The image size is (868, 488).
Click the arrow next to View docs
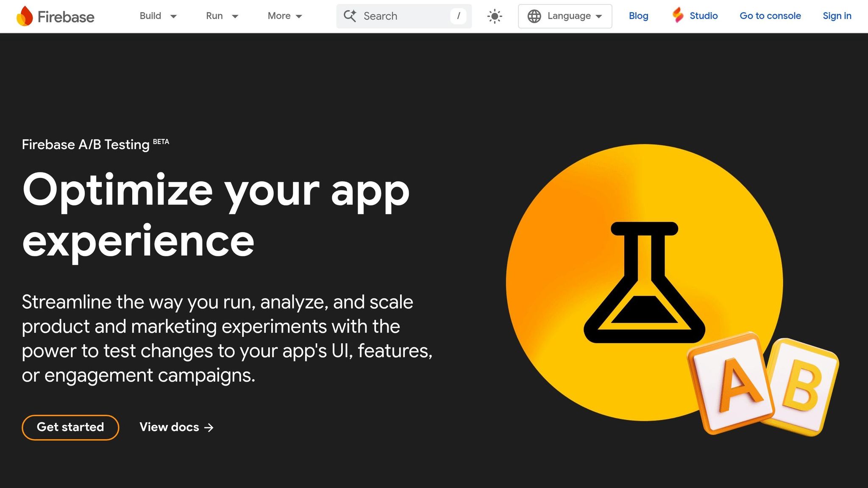point(209,428)
